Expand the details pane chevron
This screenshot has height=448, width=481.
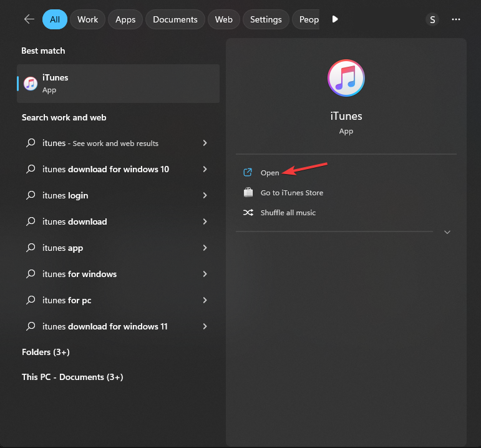[x=447, y=232]
